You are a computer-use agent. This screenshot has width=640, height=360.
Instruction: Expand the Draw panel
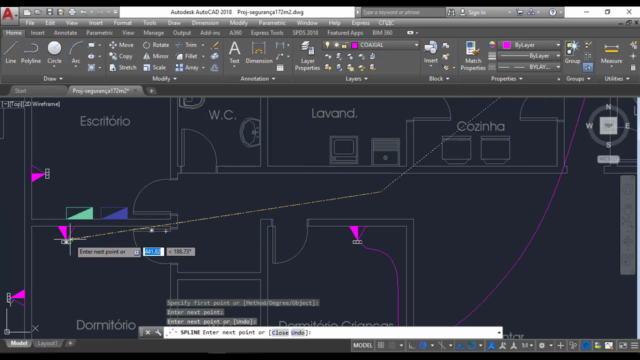coord(53,79)
